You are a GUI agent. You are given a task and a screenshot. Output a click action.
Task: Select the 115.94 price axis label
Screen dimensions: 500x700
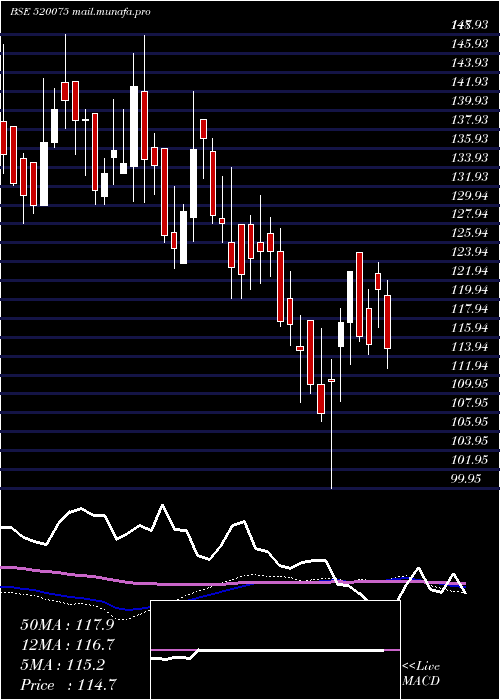click(x=469, y=328)
